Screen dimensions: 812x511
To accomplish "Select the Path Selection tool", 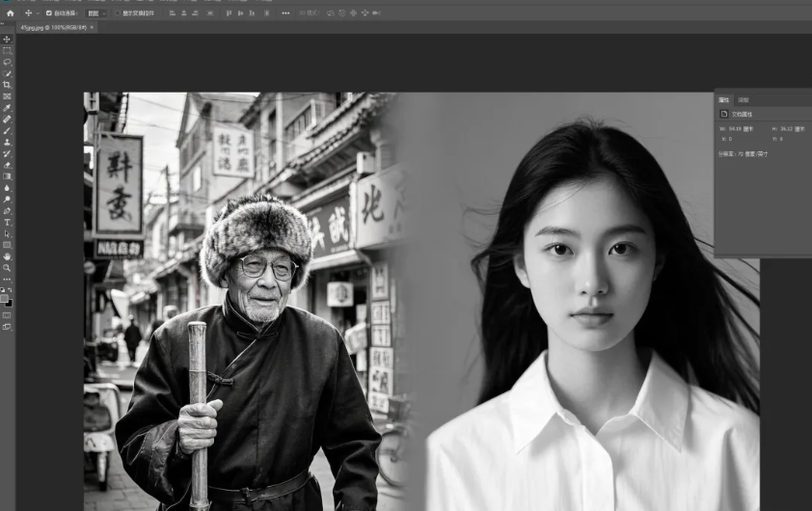I will 7,234.
